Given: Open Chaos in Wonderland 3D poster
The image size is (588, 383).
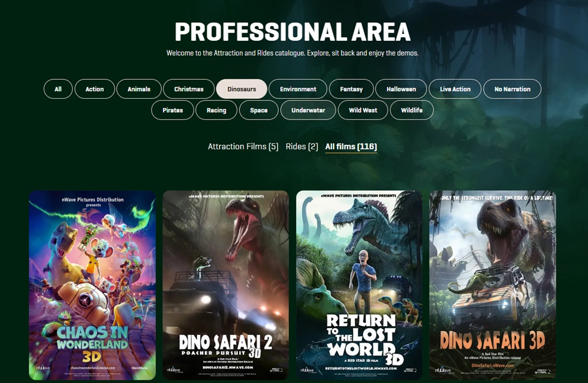Looking at the screenshot, I should 92,285.
